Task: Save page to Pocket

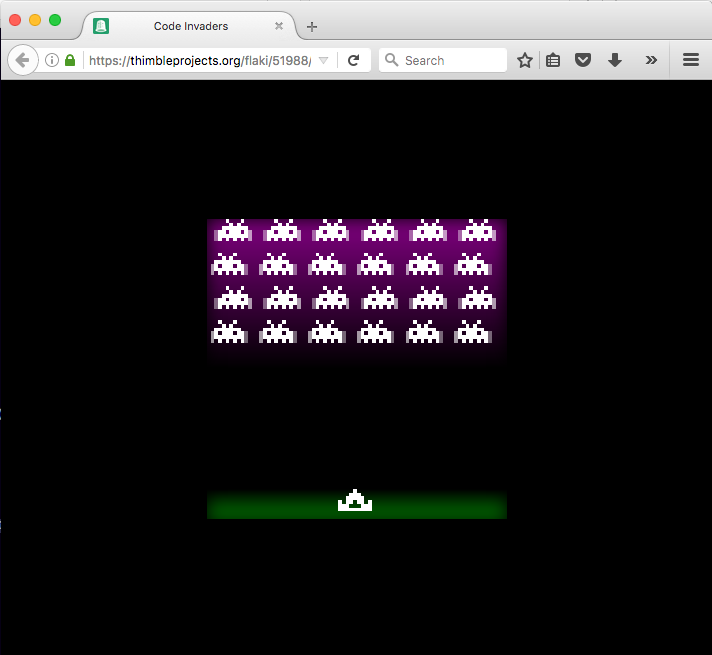Action: point(583,60)
